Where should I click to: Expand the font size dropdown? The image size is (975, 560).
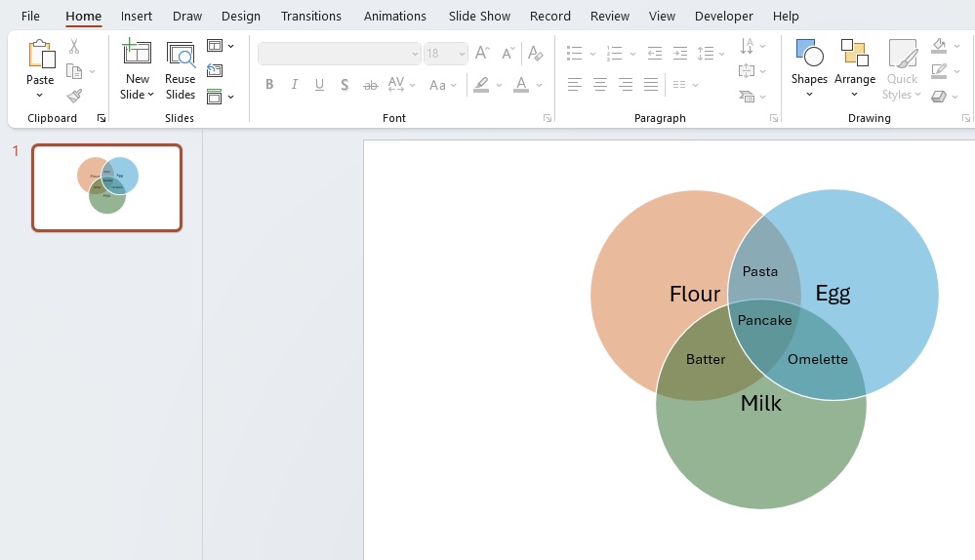(x=462, y=54)
